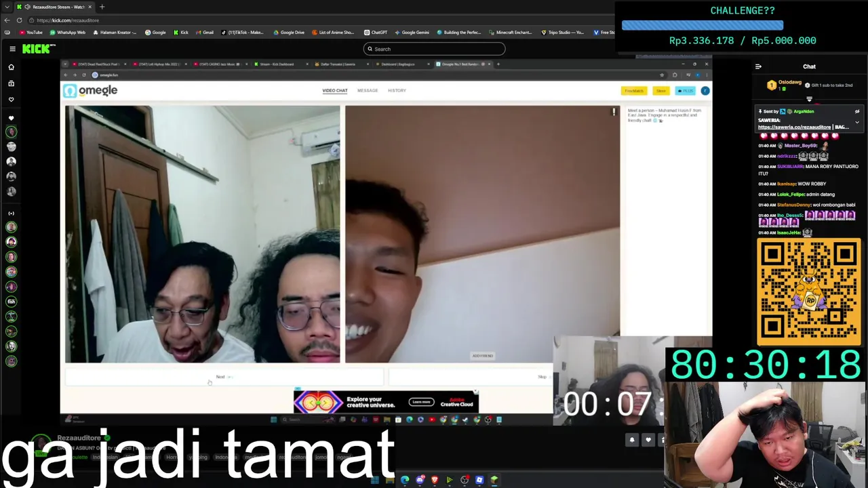Click the heart follow icon under stream
This screenshot has width=868, height=488.
coord(648,440)
